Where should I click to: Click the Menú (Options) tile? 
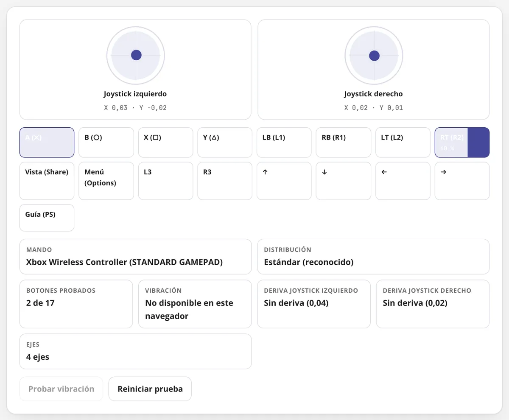106,181
